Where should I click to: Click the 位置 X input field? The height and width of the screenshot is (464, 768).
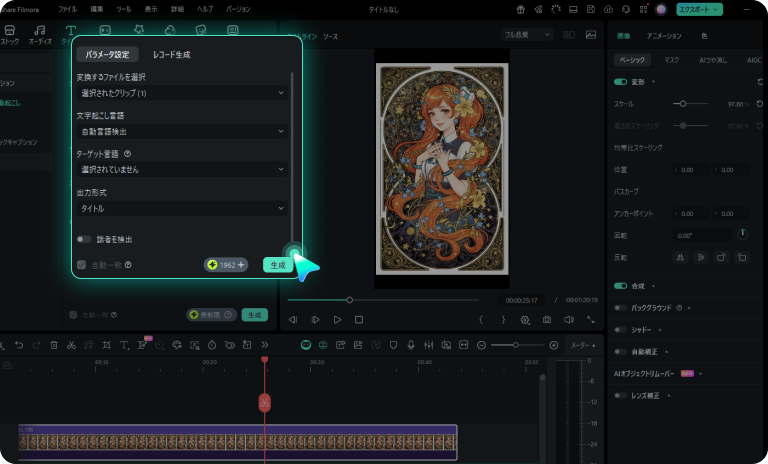pyautogui.click(x=691, y=170)
